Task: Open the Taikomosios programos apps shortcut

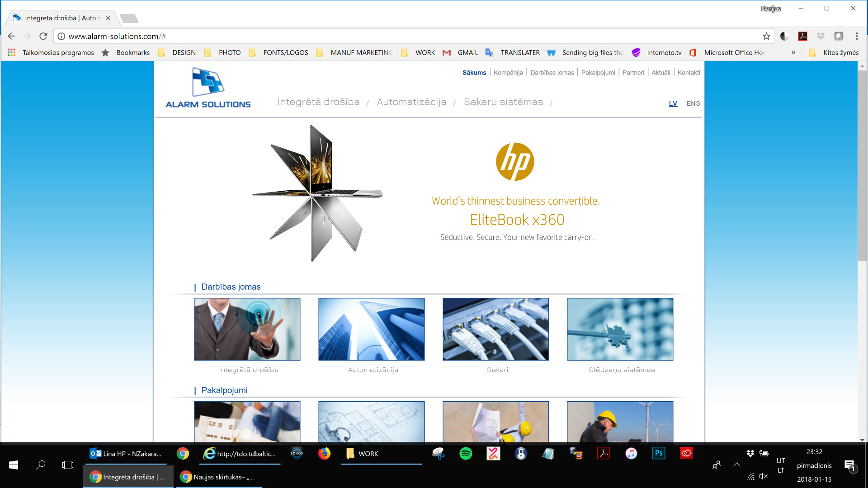Action: pyautogui.click(x=51, y=52)
